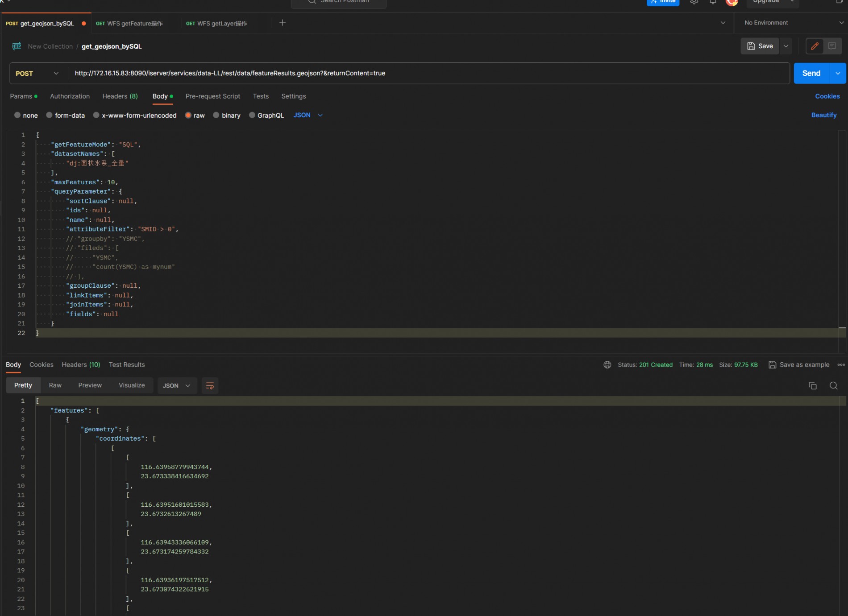This screenshot has width=848, height=616.
Task: Select the Preview response view
Action: [x=90, y=385]
